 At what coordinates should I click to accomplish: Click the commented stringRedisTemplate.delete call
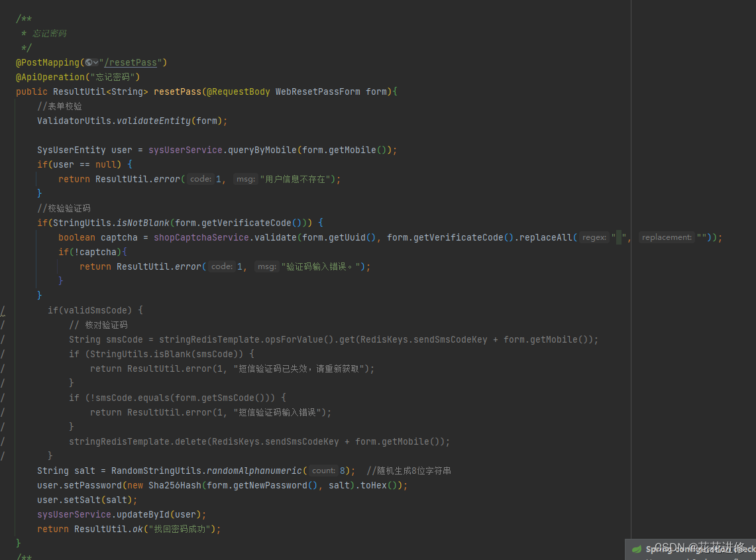[x=259, y=442]
